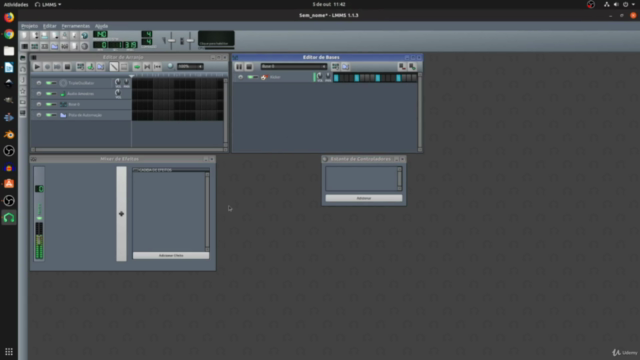Enable edit mode in the arrangement editor
Viewport: 640px width, 360px height.
[124, 67]
